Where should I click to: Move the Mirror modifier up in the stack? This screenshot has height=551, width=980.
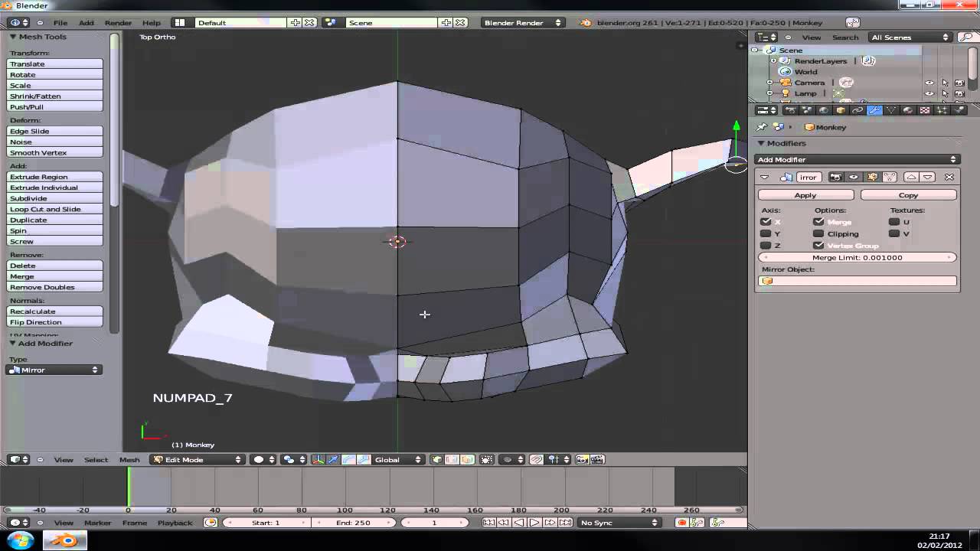point(911,177)
